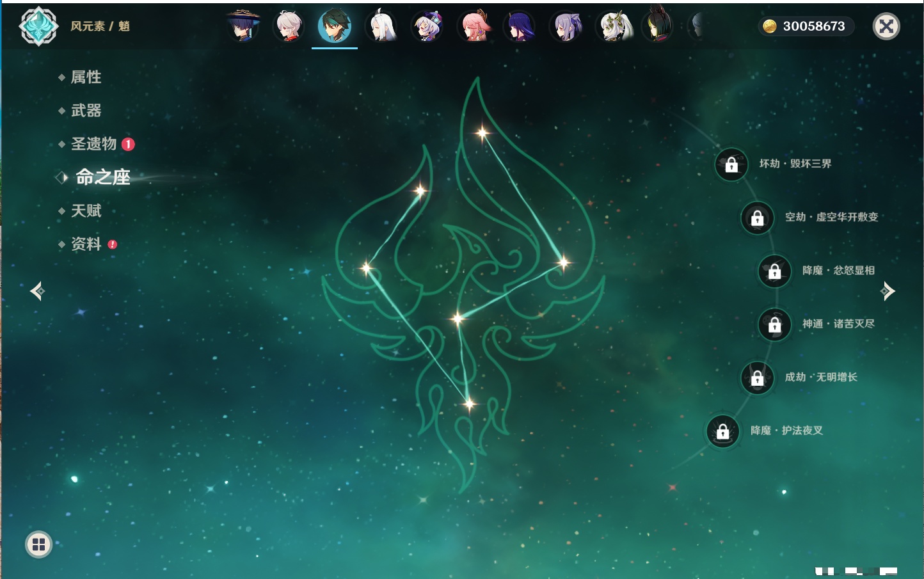Go to previous character with left arrow
Screen dimensions: 924x579
[x=37, y=291]
